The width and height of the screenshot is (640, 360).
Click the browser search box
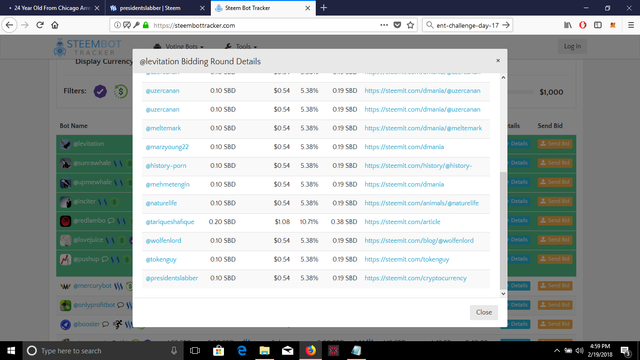pyautogui.click(x=467, y=25)
